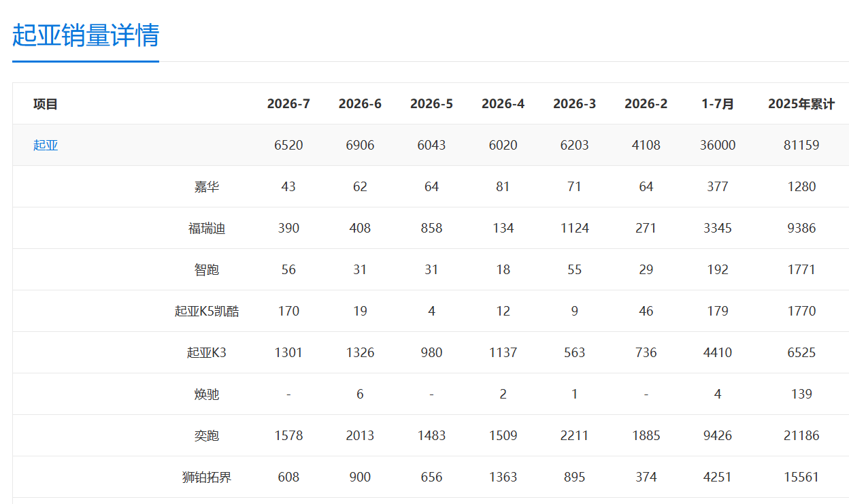Image resolution: width=849 pixels, height=504 pixels.
Task: Click 智跑 1-7月 value 192
Action: tap(718, 269)
